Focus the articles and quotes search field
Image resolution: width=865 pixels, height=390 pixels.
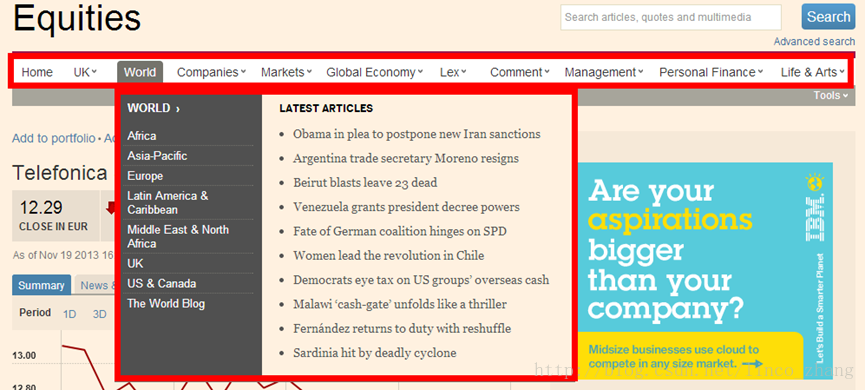pyautogui.click(x=671, y=17)
